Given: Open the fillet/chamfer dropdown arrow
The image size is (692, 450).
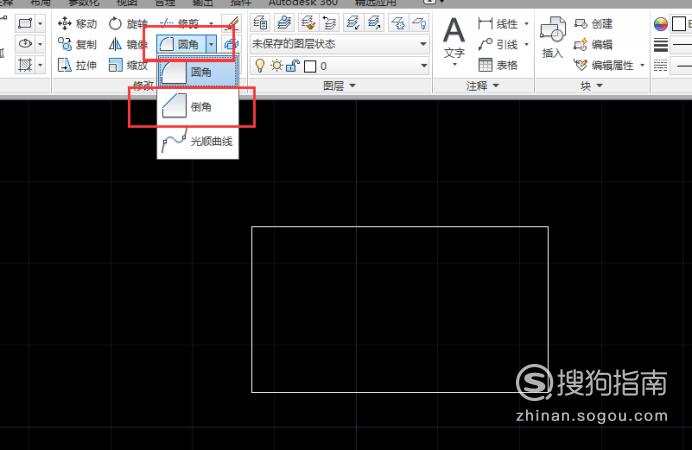Looking at the screenshot, I should coord(211,44).
